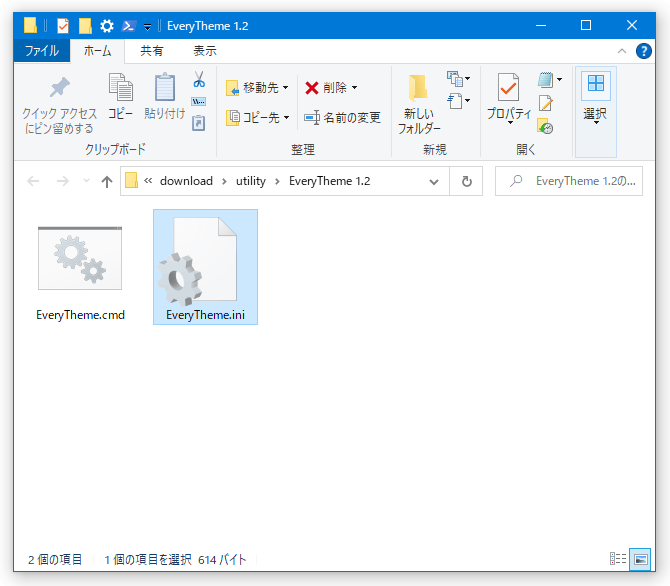Click the gear icon in title bar
Screen dimensions: 670x586
pyautogui.click(x=107, y=26)
